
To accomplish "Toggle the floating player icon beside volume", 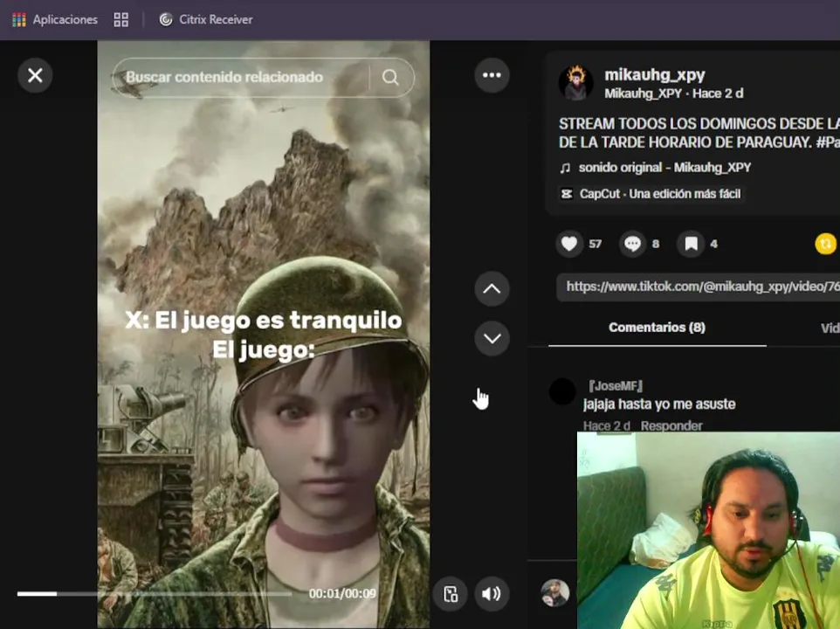I will point(450,594).
